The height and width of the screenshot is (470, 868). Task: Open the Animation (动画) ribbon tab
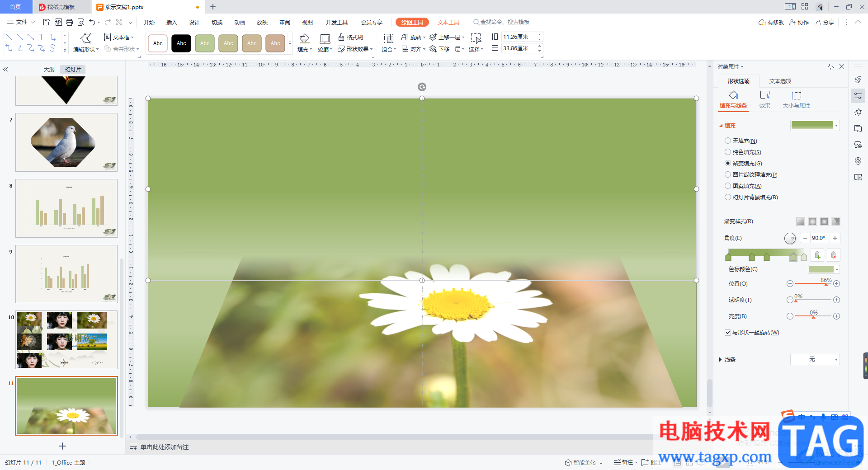click(240, 22)
